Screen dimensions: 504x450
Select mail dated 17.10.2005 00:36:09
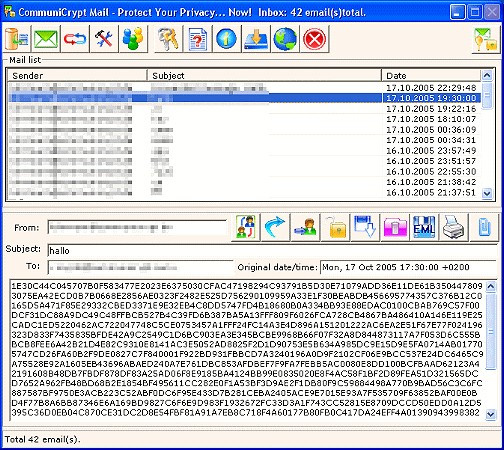coord(244,130)
